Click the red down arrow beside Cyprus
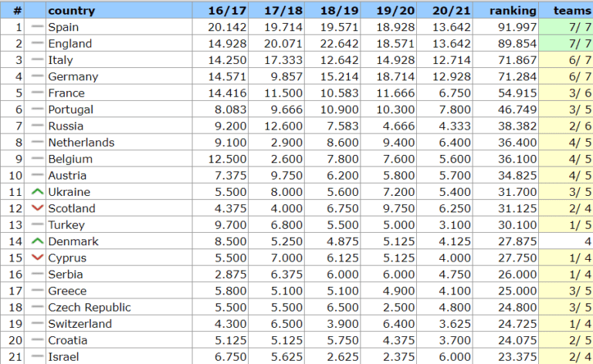The image size is (593, 364). click(x=37, y=258)
